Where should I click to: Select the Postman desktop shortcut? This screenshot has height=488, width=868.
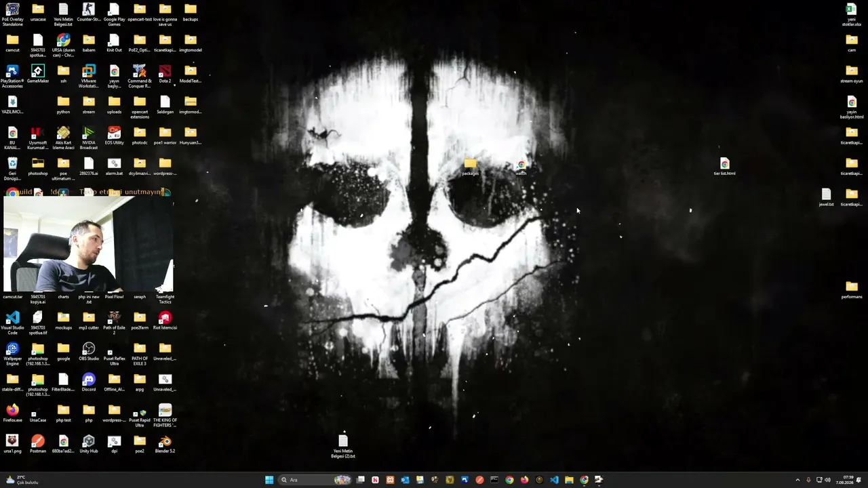click(x=38, y=445)
